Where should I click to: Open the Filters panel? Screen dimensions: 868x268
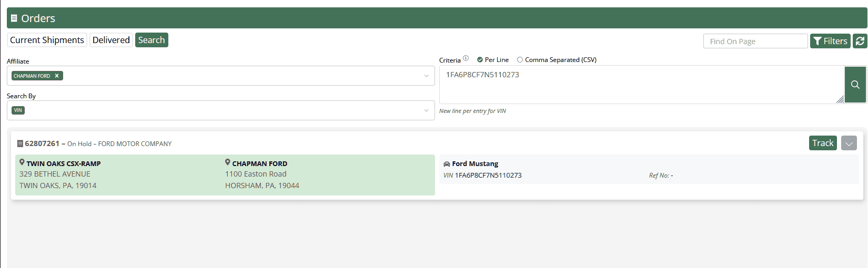pos(830,41)
